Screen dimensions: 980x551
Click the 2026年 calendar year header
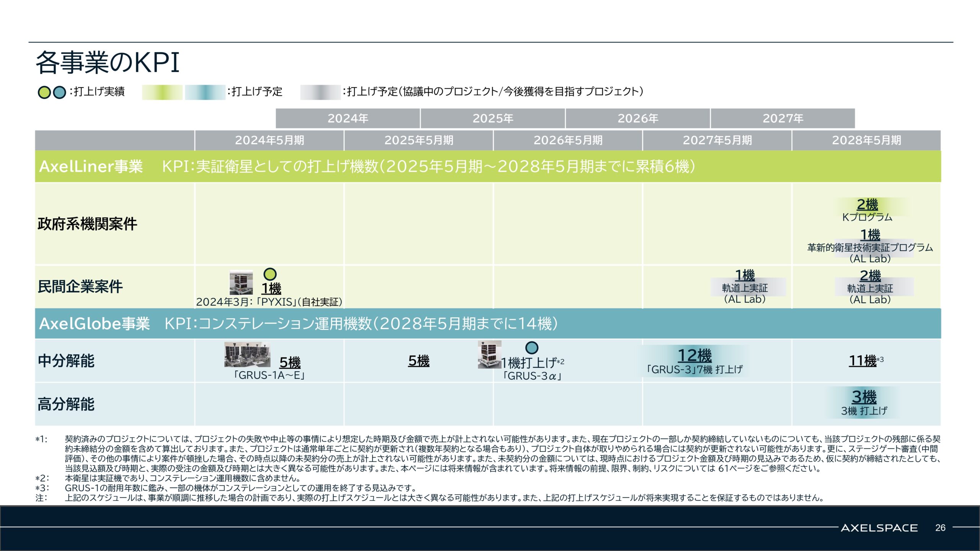[638, 118]
